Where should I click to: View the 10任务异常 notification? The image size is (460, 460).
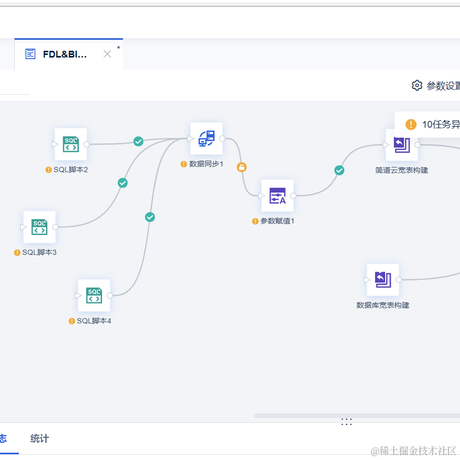pyautogui.click(x=427, y=124)
